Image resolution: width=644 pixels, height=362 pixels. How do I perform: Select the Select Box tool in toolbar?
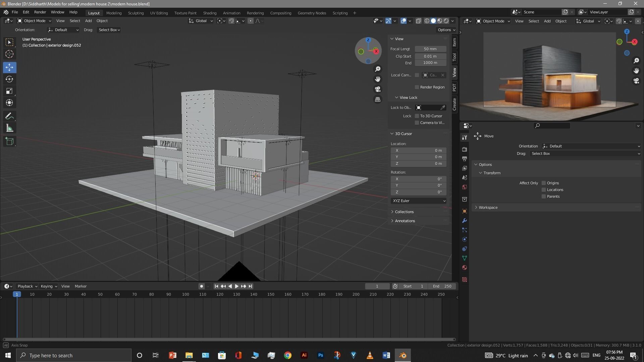9,42
